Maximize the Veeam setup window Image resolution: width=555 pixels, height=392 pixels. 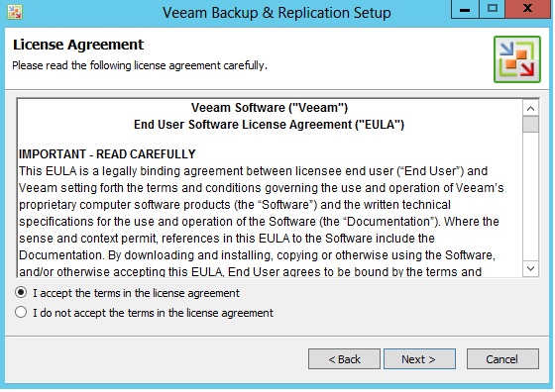pyautogui.click(x=492, y=9)
